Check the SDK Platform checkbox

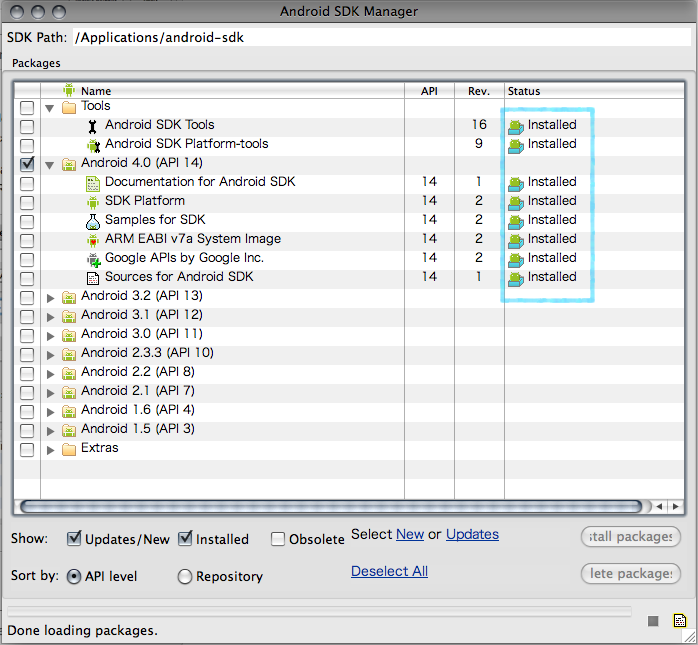(27, 203)
